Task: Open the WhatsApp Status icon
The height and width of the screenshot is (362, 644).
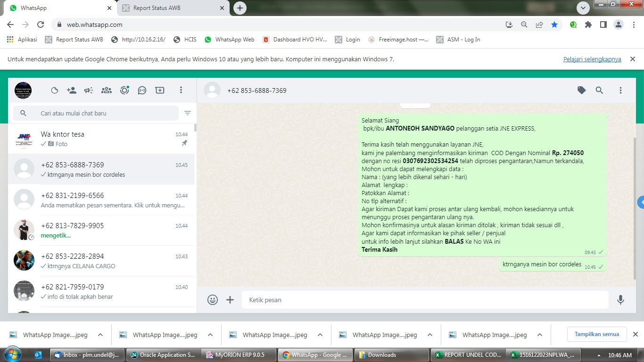Action: pyautogui.click(x=55, y=90)
